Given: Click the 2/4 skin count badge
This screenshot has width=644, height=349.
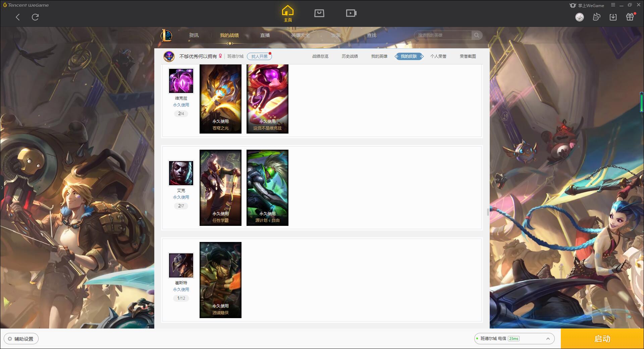Looking at the screenshot, I should (x=181, y=114).
